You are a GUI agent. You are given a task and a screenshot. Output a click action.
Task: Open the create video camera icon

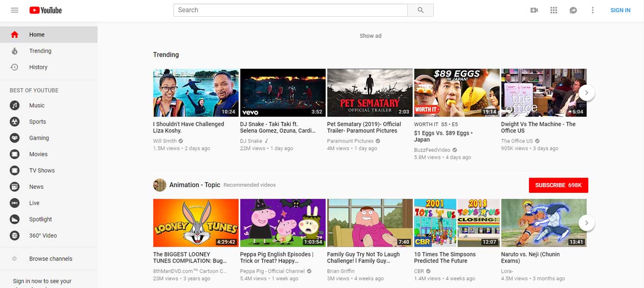pyautogui.click(x=534, y=10)
